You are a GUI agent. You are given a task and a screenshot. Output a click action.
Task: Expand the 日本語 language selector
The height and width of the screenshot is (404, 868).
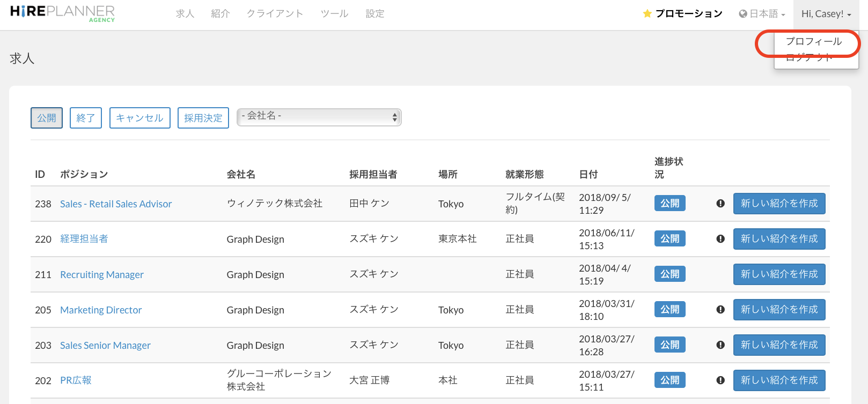click(762, 14)
